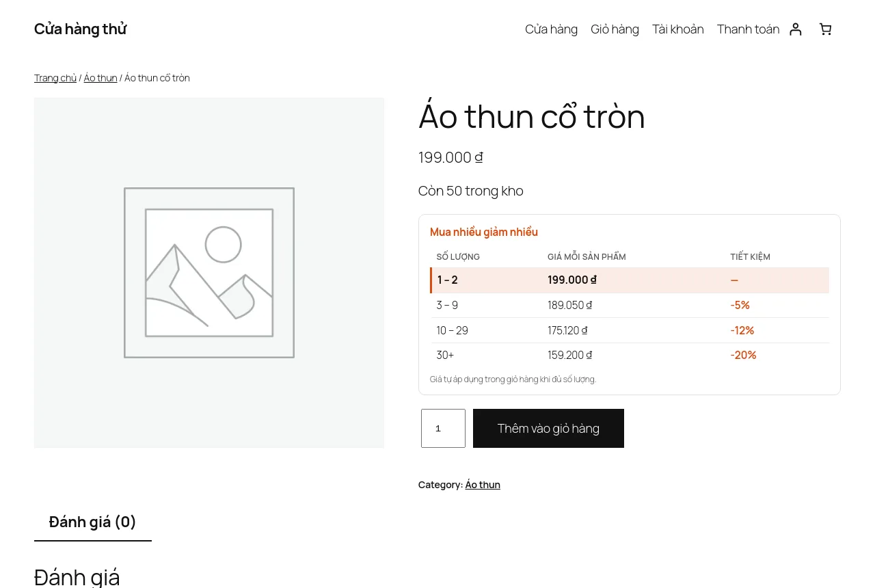Select the 1 – 2 quantity tier row
This screenshot has width=875, height=588.
[630, 280]
